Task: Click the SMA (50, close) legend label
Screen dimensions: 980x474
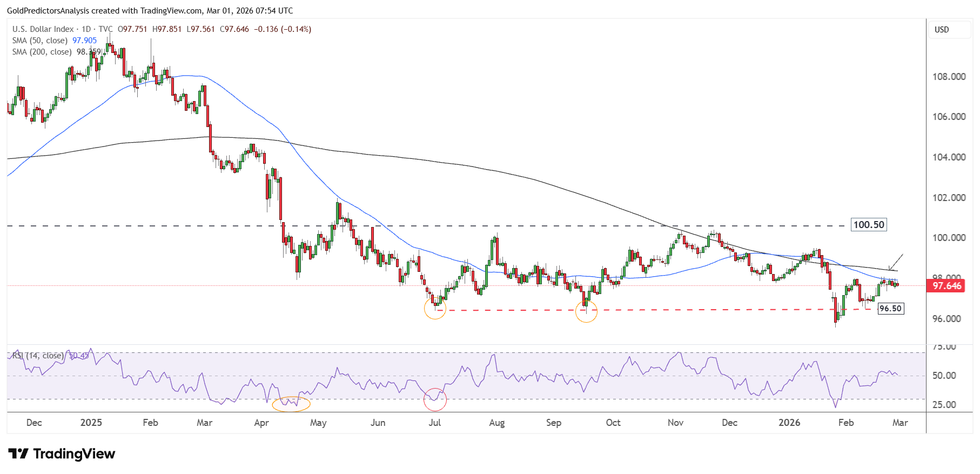Action: (x=40, y=41)
